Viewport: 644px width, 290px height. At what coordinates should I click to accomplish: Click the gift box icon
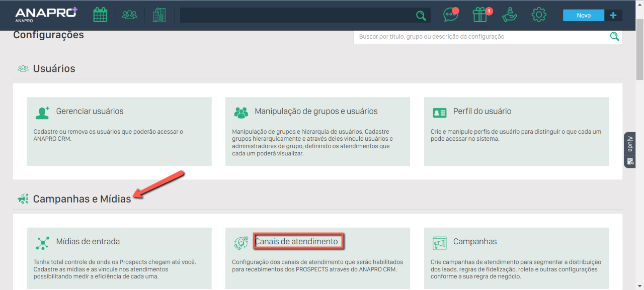[480, 15]
